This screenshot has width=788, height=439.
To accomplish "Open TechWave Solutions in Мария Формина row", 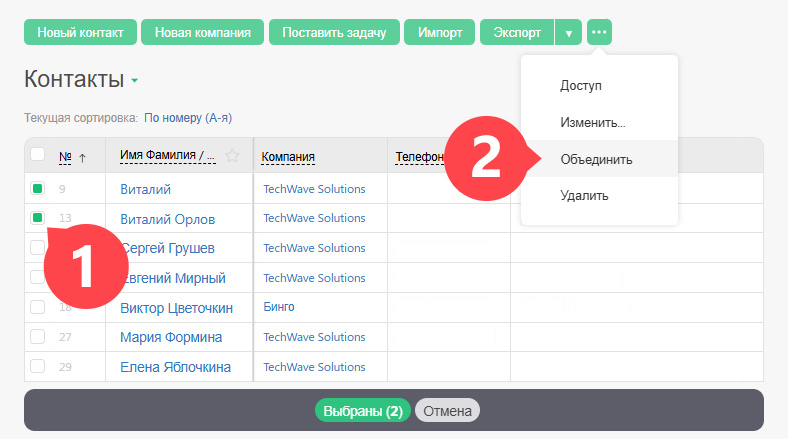I will 315,337.
